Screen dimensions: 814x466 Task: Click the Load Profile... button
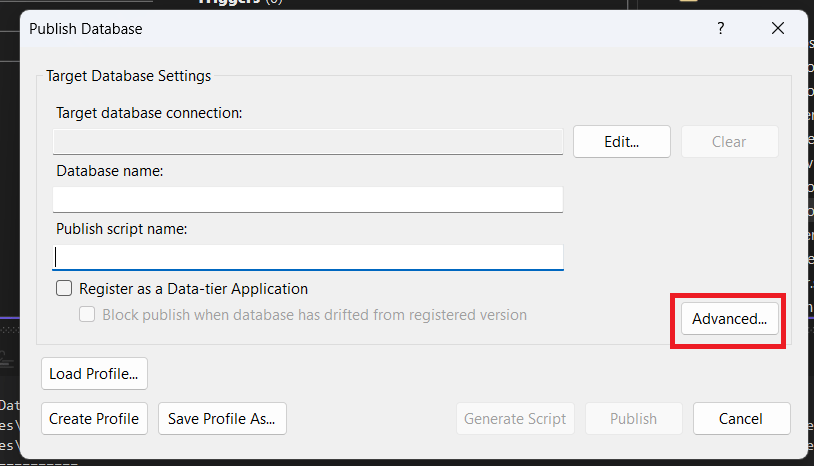(94, 374)
